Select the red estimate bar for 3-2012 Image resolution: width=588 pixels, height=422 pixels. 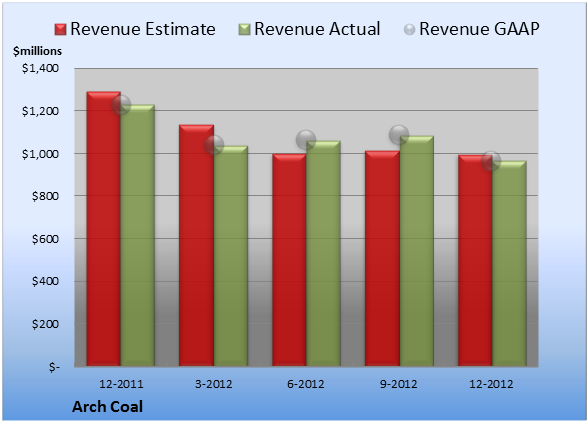tap(196, 245)
